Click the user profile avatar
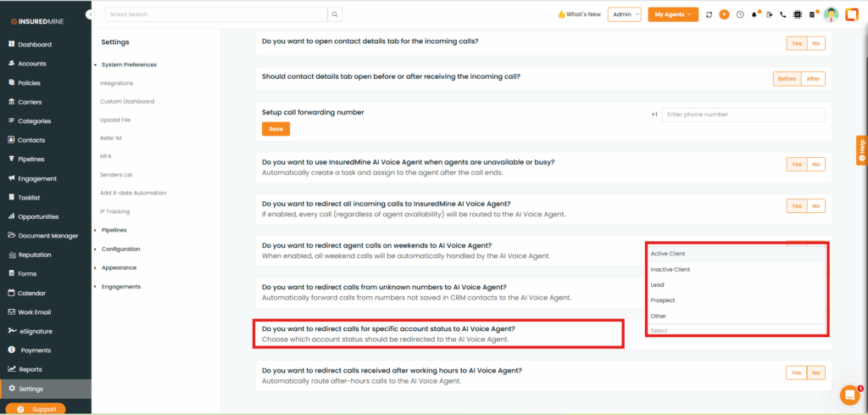The image size is (868, 415). 831,14
